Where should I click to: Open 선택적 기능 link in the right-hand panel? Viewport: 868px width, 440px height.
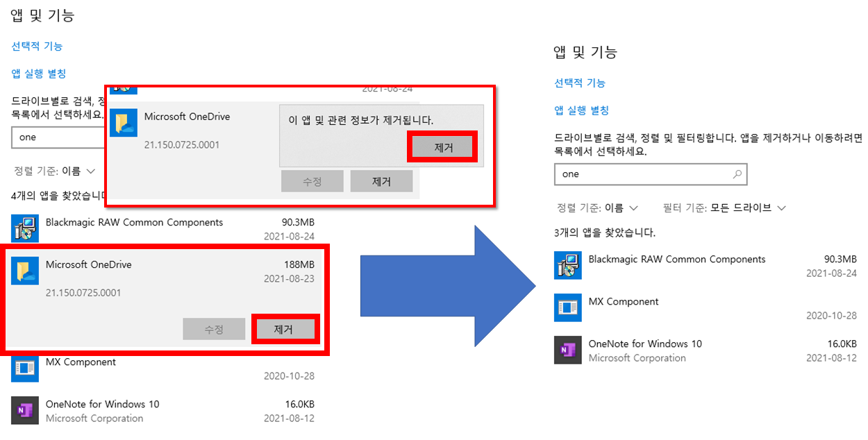click(x=580, y=83)
